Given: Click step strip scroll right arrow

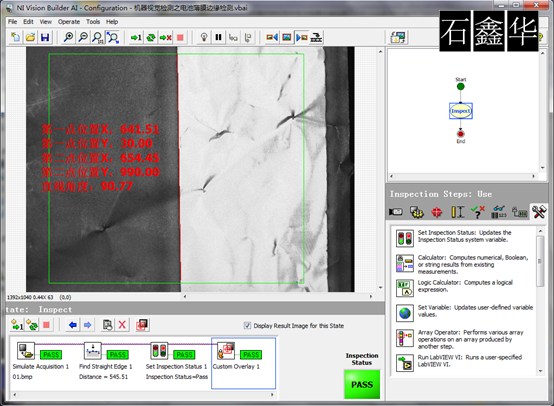Looking at the screenshot, I should coord(272,394).
